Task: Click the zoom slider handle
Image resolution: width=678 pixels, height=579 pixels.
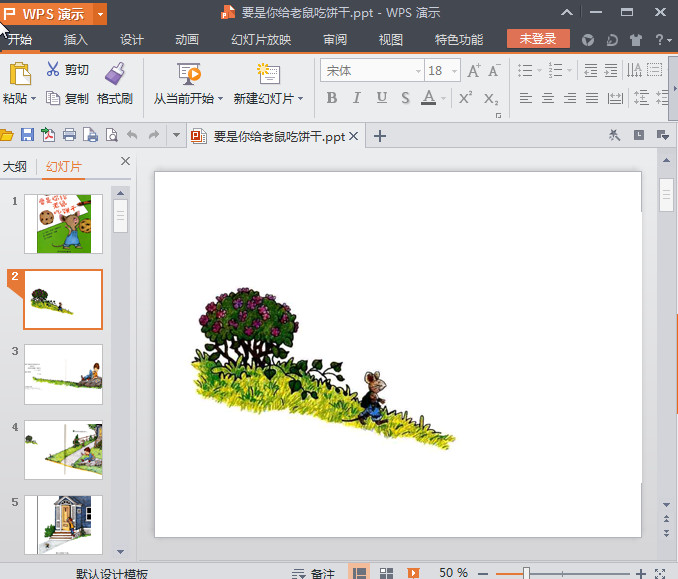Action: point(526,573)
